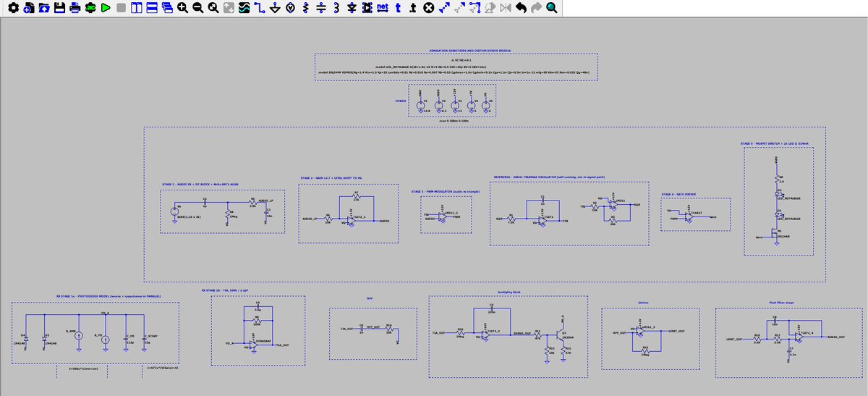Click the grayed stop simulation button

[122, 8]
